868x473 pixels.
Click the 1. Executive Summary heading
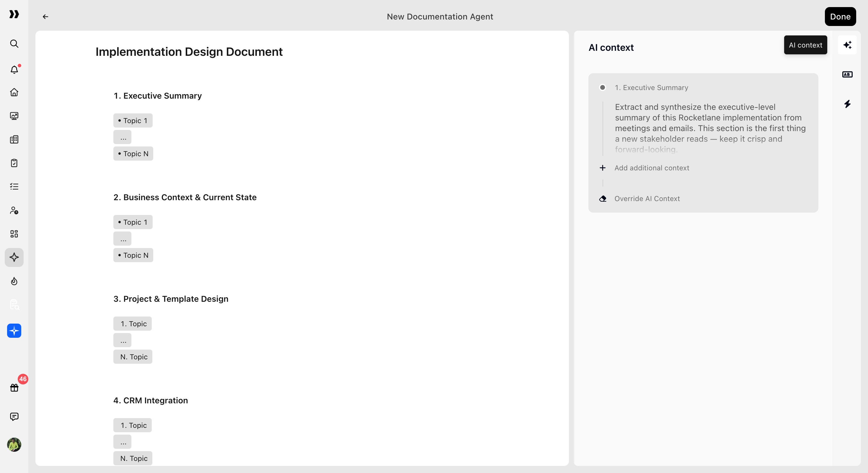157,96
